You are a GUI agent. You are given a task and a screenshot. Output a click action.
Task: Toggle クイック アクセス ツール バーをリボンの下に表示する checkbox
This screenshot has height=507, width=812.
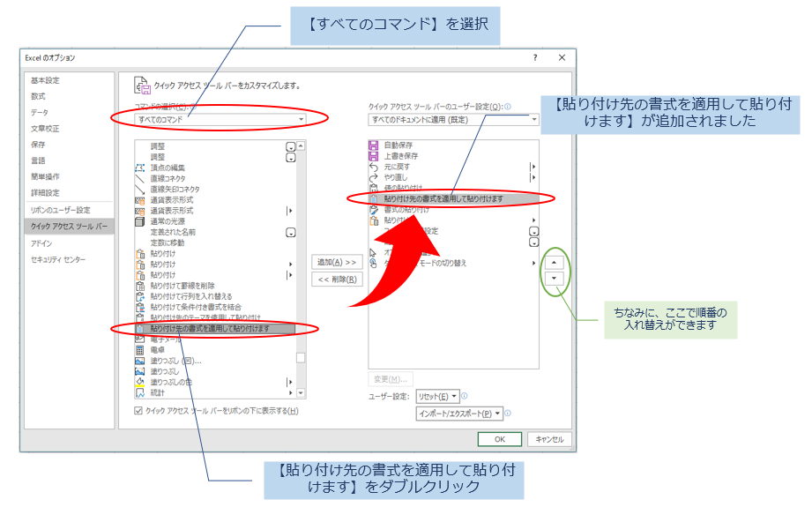pos(138,411)
